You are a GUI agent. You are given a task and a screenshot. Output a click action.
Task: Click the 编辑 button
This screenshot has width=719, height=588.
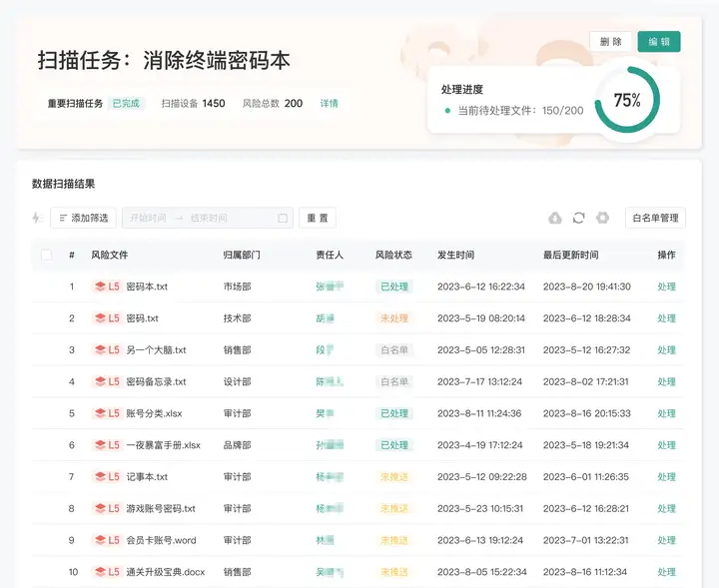click(x=659, y=42)
